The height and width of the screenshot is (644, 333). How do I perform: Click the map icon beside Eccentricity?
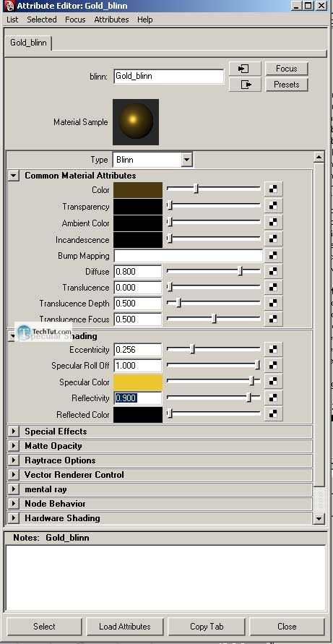273,350
